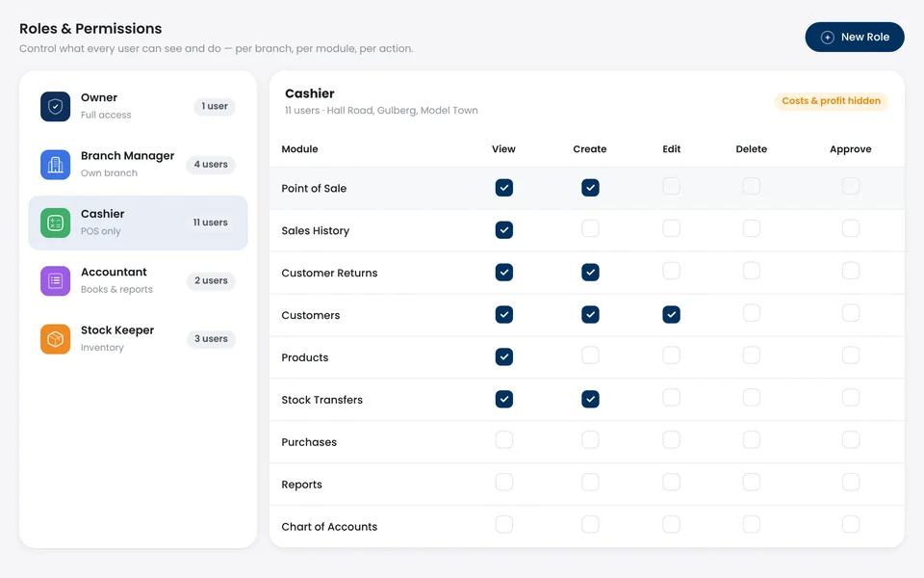The image size is (924, 578).
Task: Click the 4 users badge for Branch Manager
Action: [x=211, y=165]
